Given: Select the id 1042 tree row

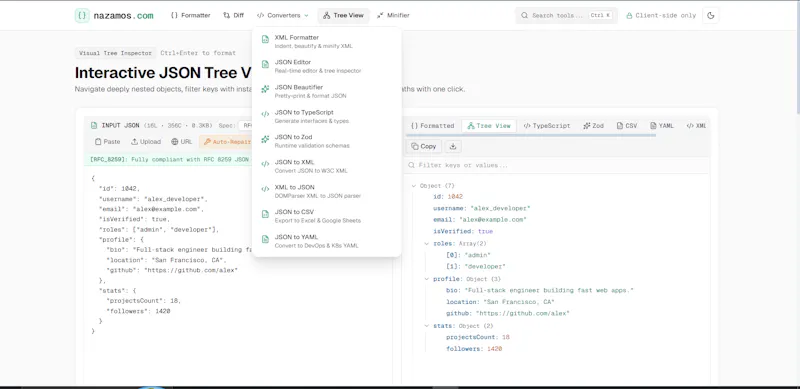Looking at the screenshot, I should click(x=448, y=197).
